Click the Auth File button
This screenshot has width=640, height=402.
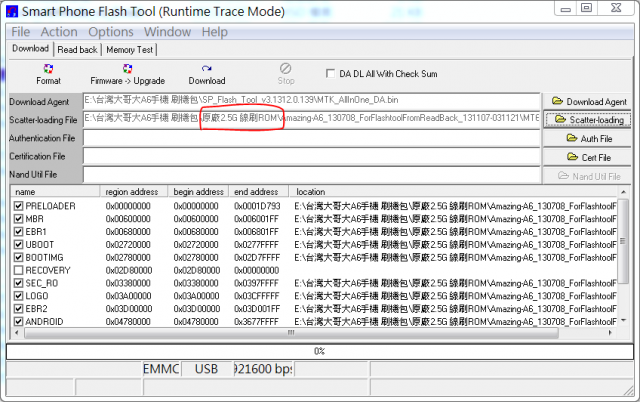[x=588, y=138]
